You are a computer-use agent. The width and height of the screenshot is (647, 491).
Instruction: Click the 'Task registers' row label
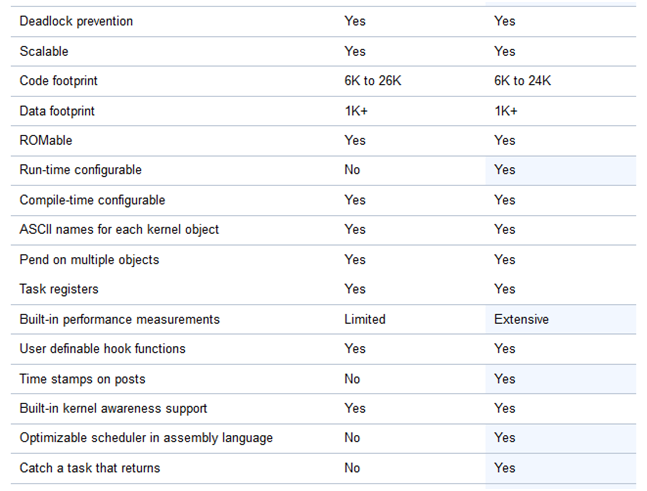pyautogui.click(x=59, y=289)
